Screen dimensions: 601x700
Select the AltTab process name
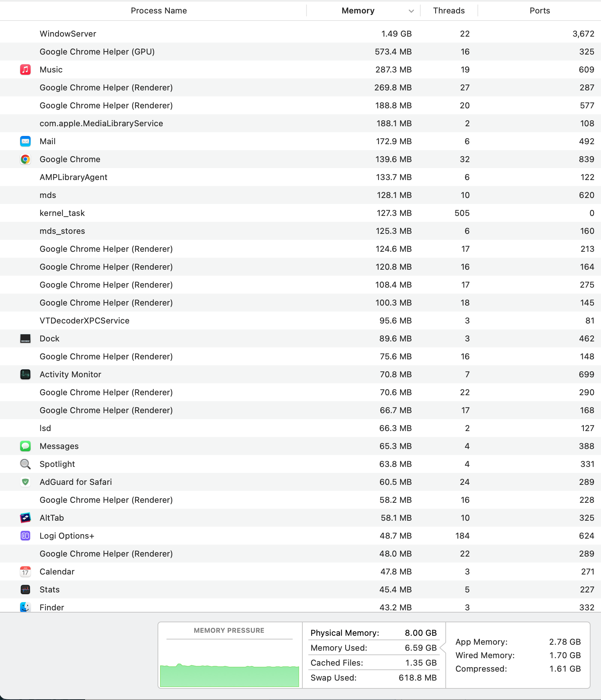[x=52, y=518]
